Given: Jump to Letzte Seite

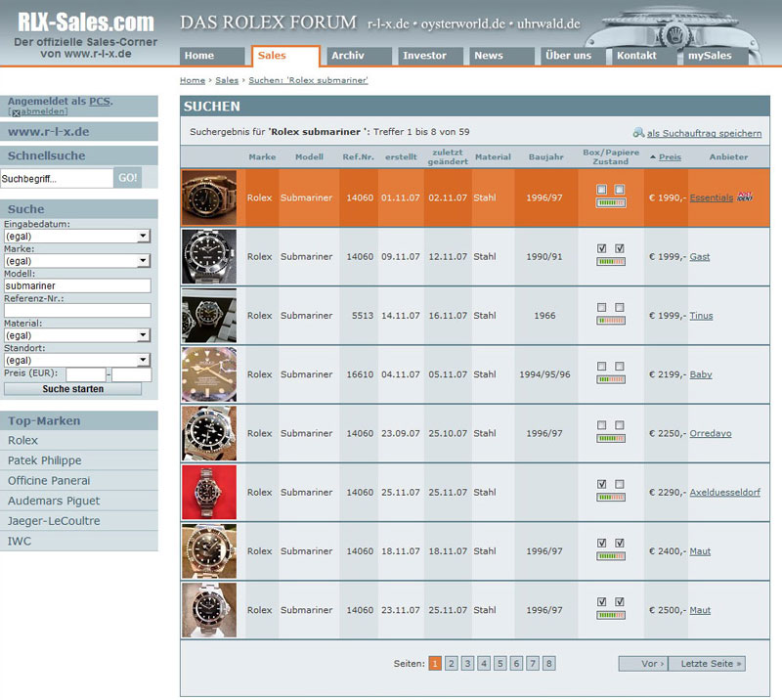Looking at the screenshot, I should coord(707,664).
